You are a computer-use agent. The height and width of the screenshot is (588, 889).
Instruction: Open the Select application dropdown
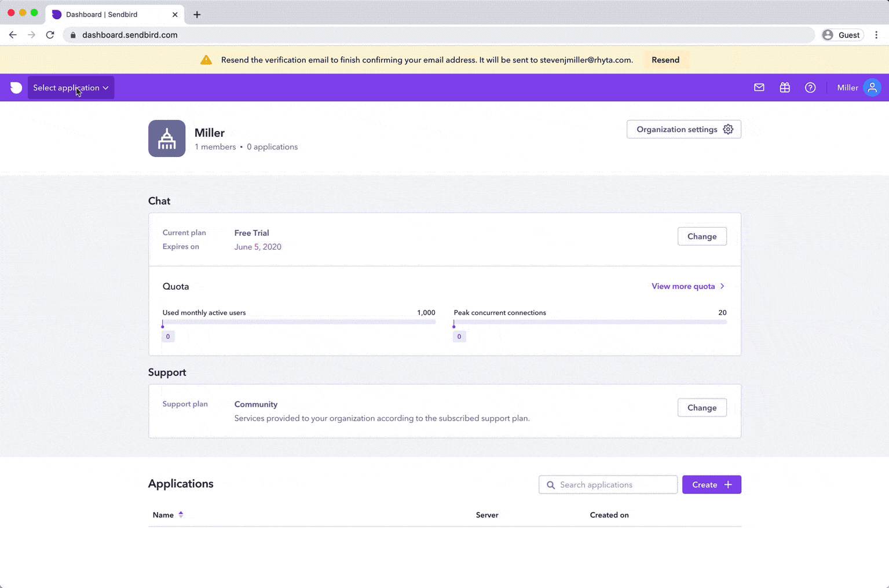coord(70,87)
